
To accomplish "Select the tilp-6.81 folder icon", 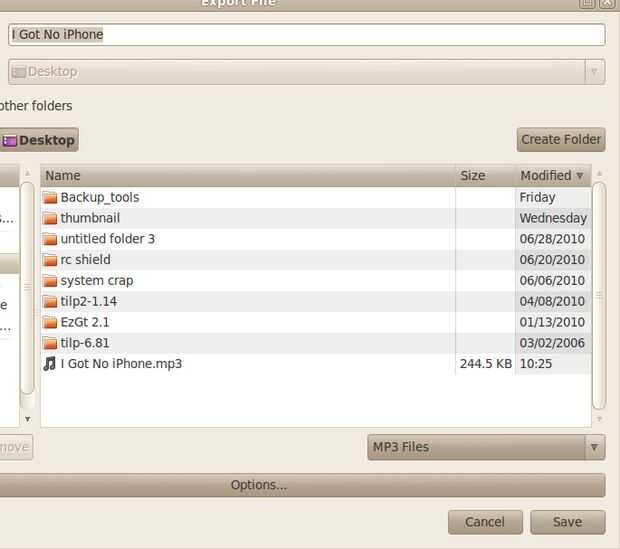I will [x=50, y=343].
